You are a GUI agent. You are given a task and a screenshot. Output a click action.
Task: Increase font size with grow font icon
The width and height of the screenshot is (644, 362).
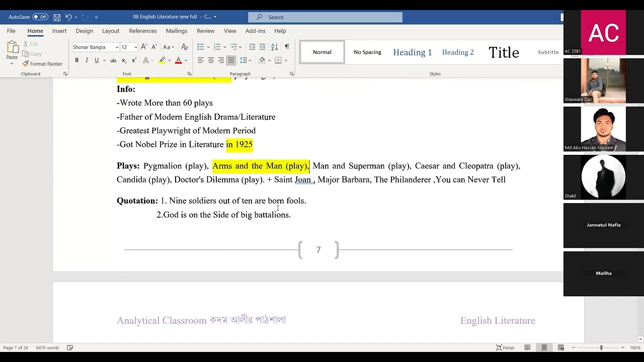[x=144, y=47]
